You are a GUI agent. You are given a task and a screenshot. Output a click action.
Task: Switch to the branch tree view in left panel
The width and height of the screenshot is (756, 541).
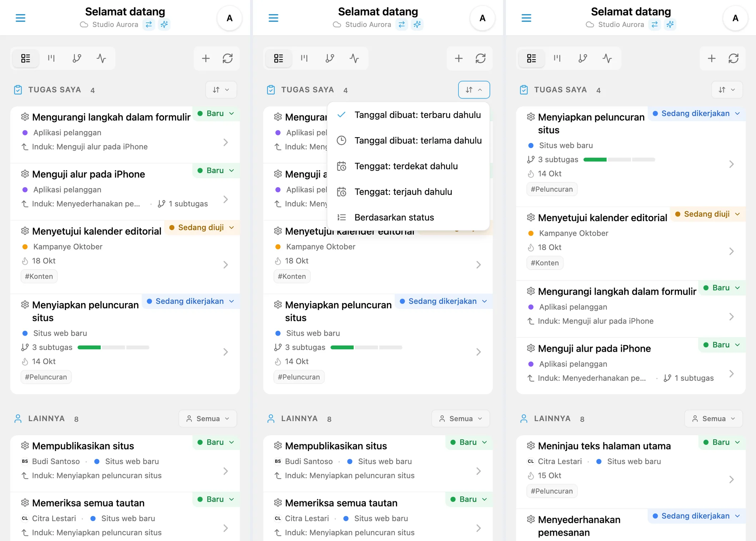(x=77, y=58)
